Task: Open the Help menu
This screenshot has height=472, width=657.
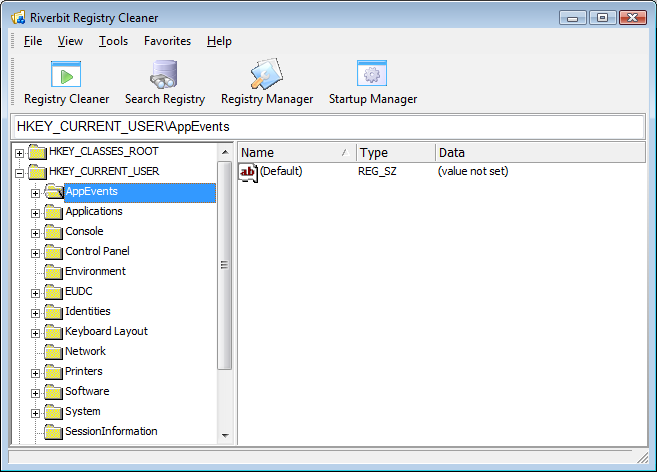Action: [x=219, y=41]
